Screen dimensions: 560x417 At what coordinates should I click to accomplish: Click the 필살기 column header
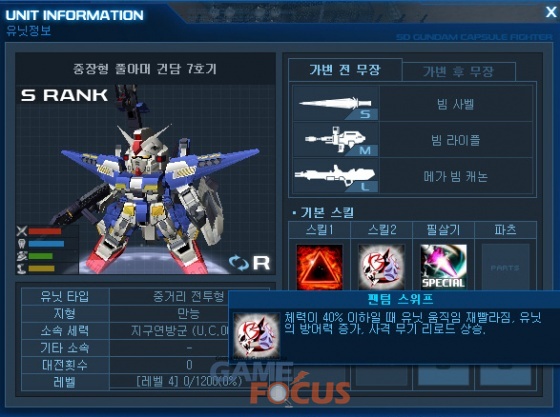tap(444, 230)
